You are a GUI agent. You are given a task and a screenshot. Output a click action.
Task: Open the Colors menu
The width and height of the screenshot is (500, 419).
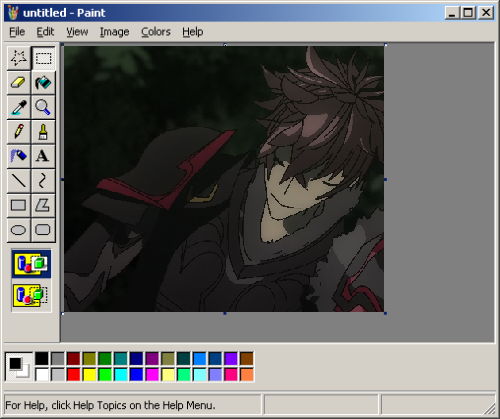click(156, 32)
